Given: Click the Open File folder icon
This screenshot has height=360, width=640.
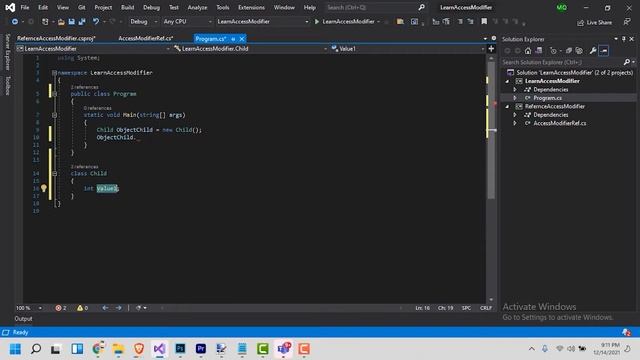Looking at the screenshot, I should pos(61,22).
